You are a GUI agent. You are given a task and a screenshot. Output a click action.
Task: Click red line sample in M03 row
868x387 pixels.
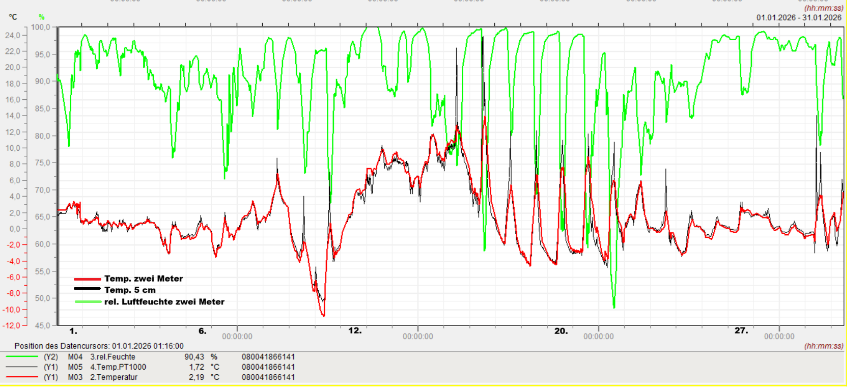(22, 377)
